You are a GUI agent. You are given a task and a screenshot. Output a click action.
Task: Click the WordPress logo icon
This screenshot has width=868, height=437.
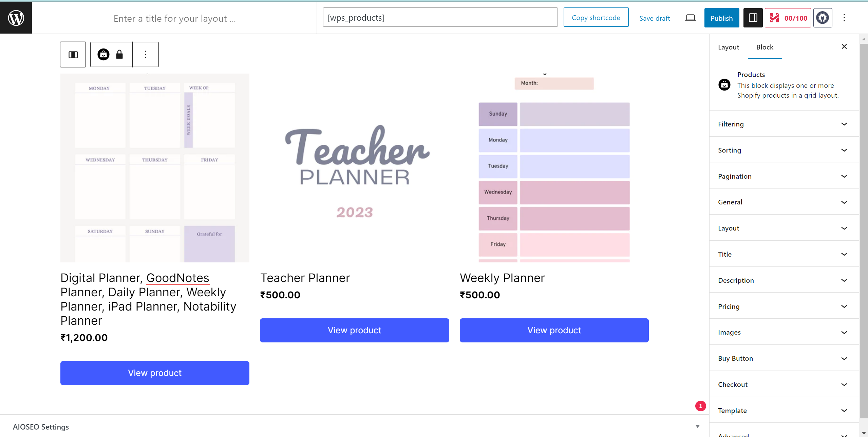(x=16, y=17)
